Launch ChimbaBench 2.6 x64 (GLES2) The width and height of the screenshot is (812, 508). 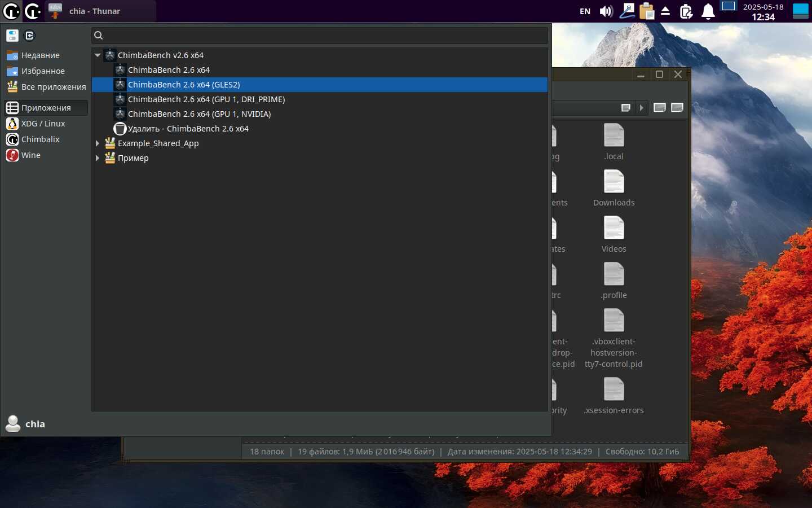[320, 85]
